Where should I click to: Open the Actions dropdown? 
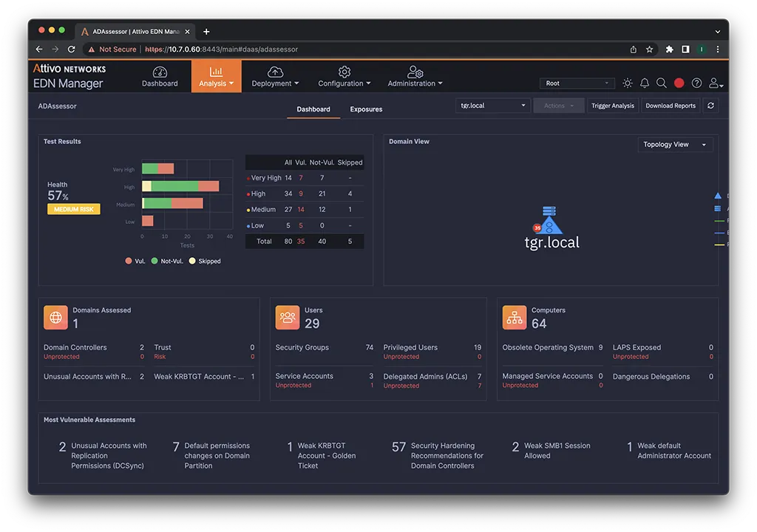(x=559, y=105)
